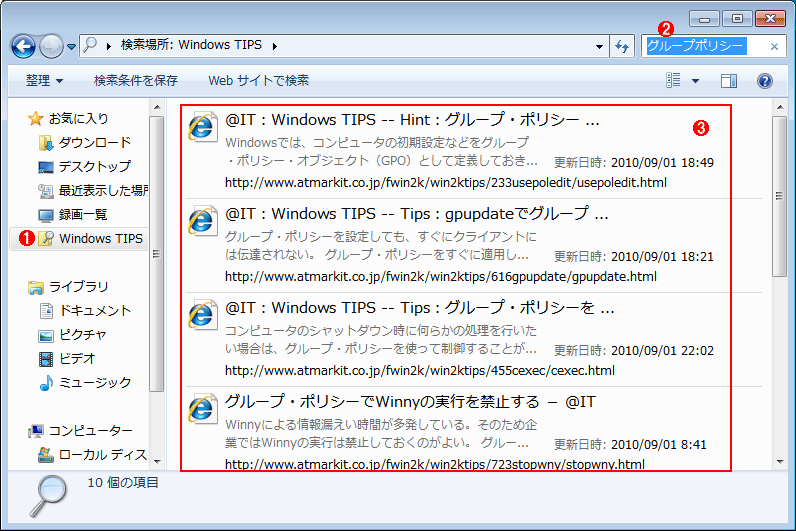The height and width of the screenshot is (531, 796).
Task: Open the view options dropdown arrow
Action: (695, 81)
